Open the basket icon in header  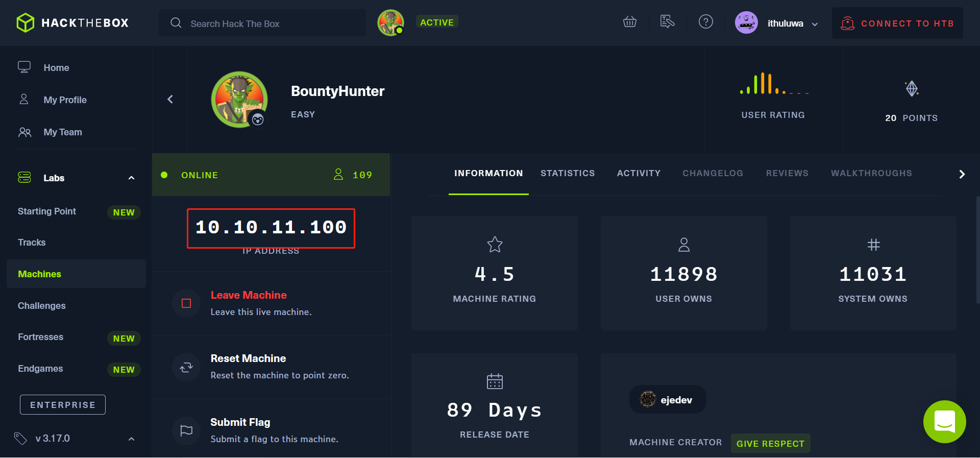[x=630, y=22]
